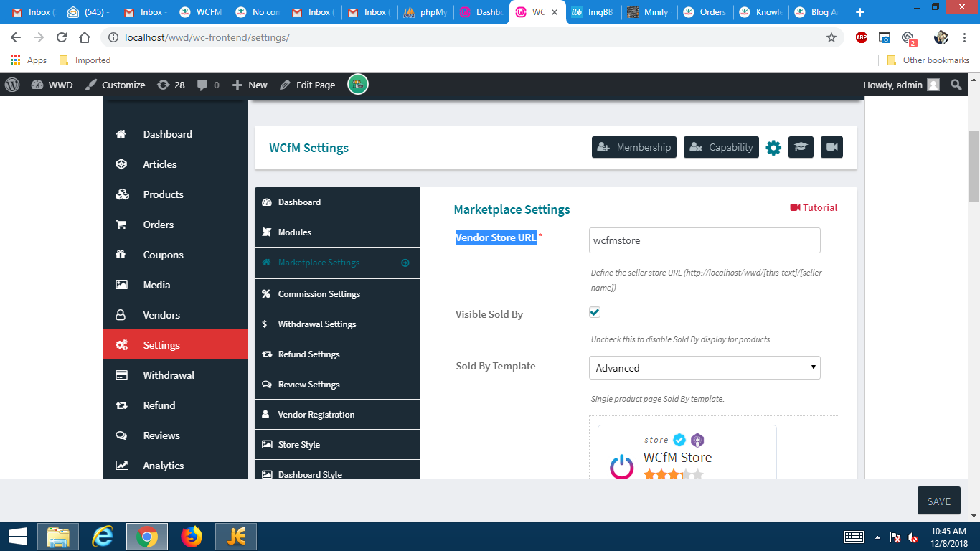Switch to the Review Settings tab
The image size is (980, 551).
[337, 385]
